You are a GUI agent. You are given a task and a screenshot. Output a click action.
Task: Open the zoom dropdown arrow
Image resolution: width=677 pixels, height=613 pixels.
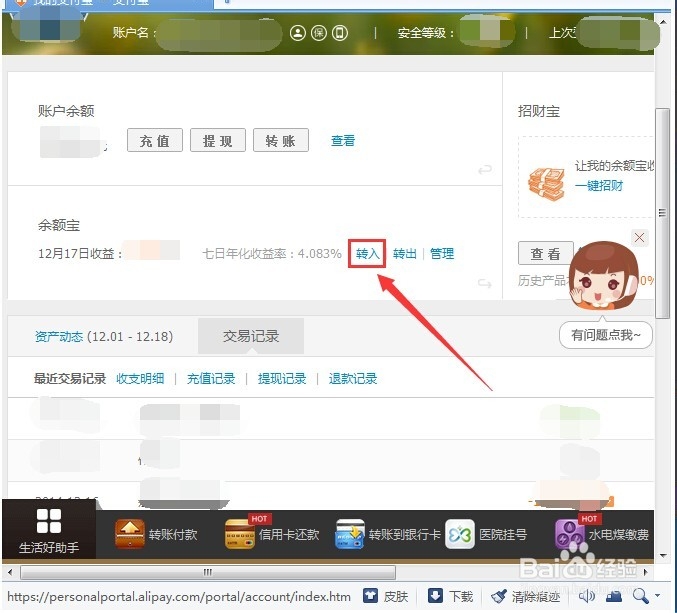[658, 595]
